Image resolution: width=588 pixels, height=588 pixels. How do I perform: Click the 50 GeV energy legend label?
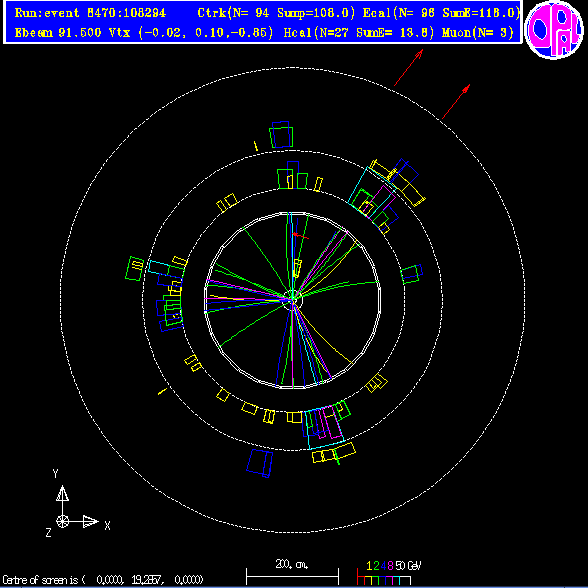click(408, 566)
